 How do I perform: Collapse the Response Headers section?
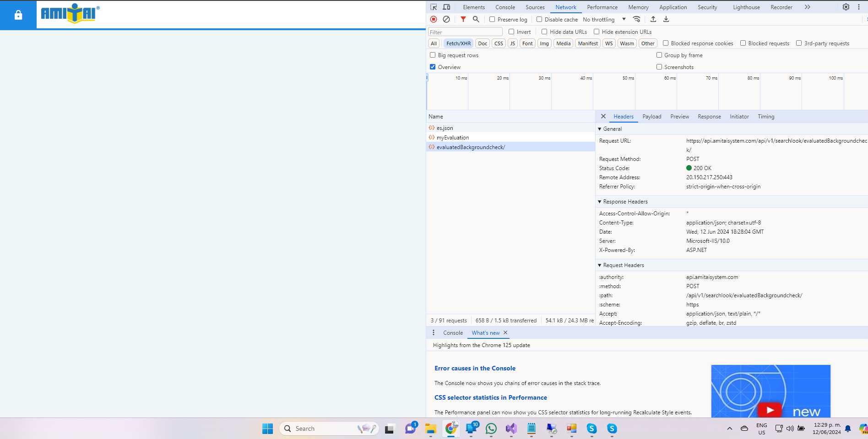coord(600,202)
